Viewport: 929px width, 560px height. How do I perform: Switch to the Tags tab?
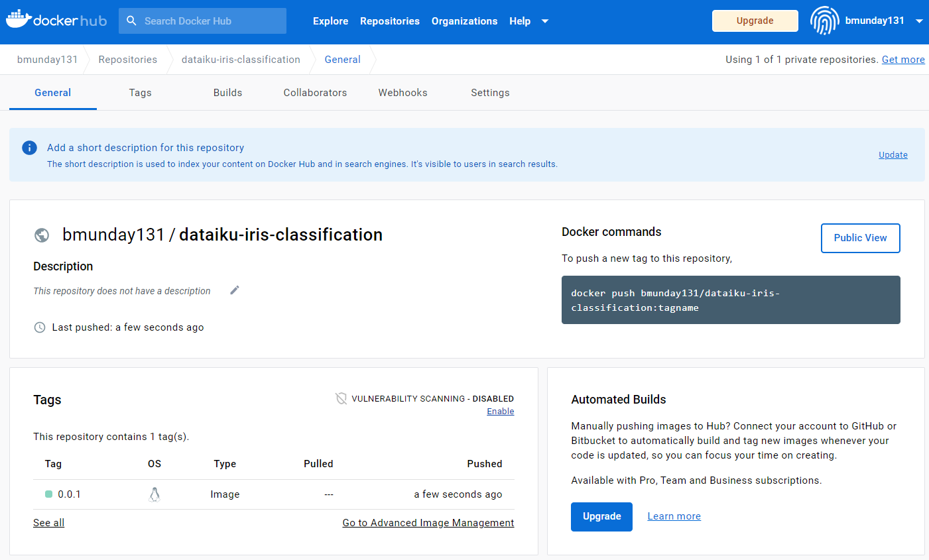(141, 93)
